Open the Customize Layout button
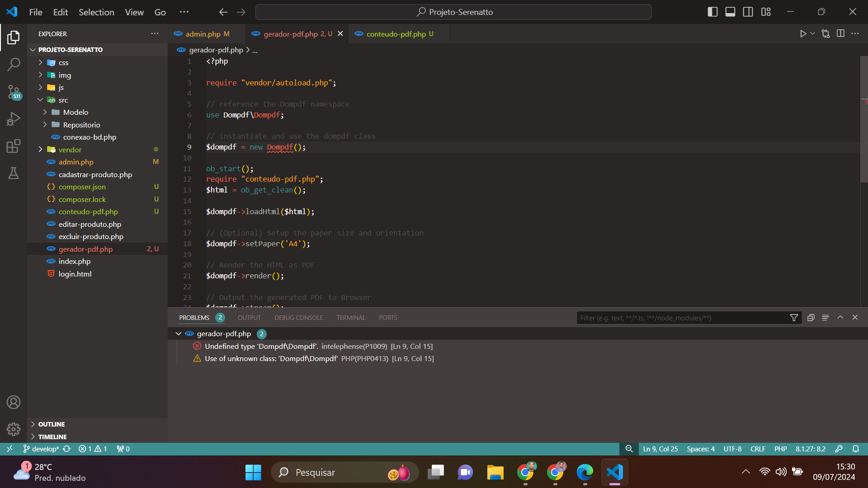868x488 pixels. pos(766,12)
